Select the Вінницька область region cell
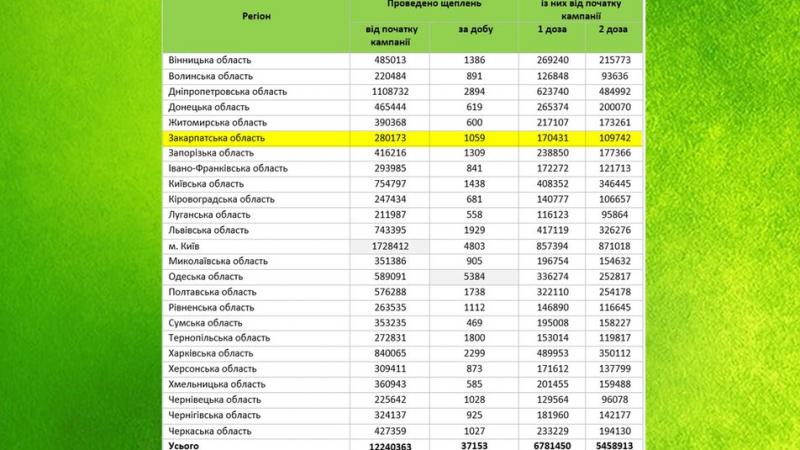This screenshot has height=450, width=800. point(211,60)
